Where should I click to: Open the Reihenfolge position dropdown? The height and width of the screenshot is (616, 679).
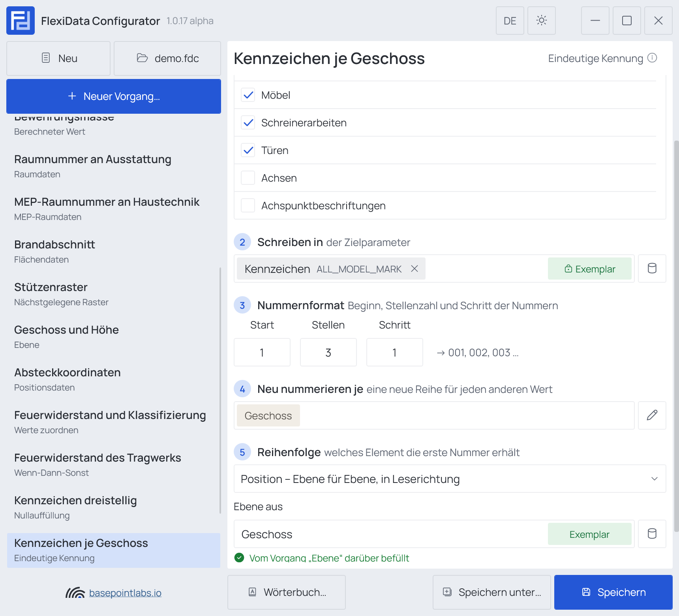[450, 479]
